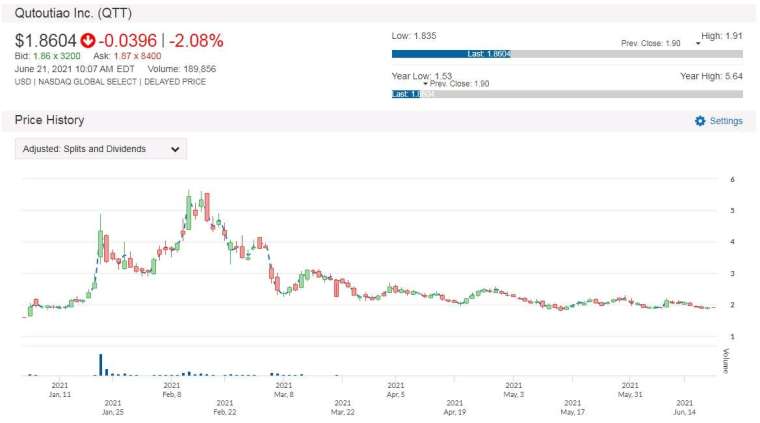Click the -0.0396 price change value

[128, 41]
